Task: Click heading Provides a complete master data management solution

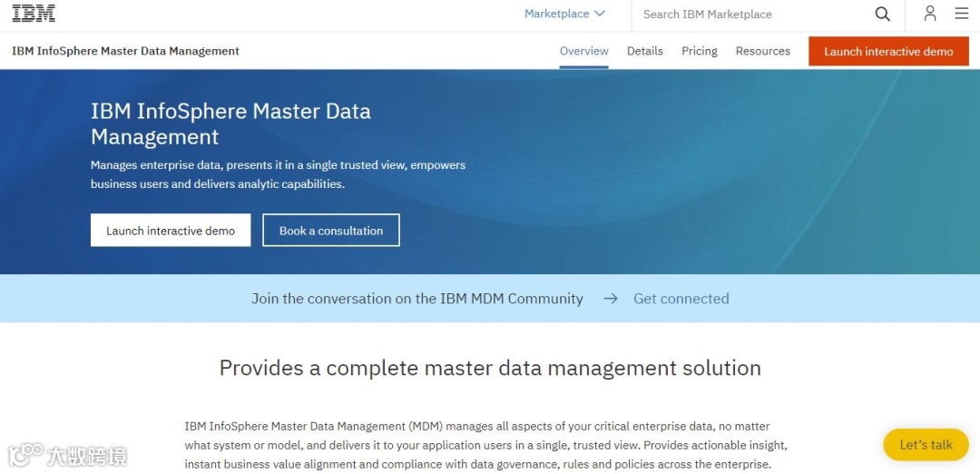Action: [x=490, y=368]
